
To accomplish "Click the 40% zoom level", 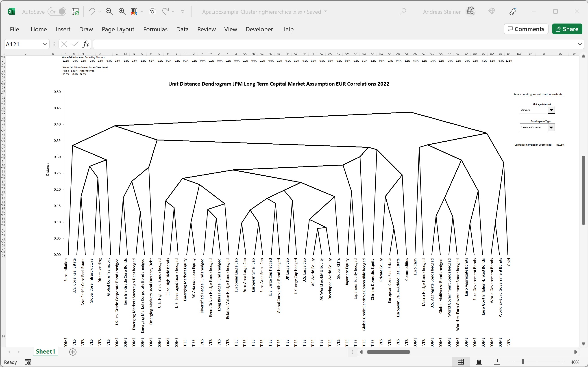I will coord(575,362).
